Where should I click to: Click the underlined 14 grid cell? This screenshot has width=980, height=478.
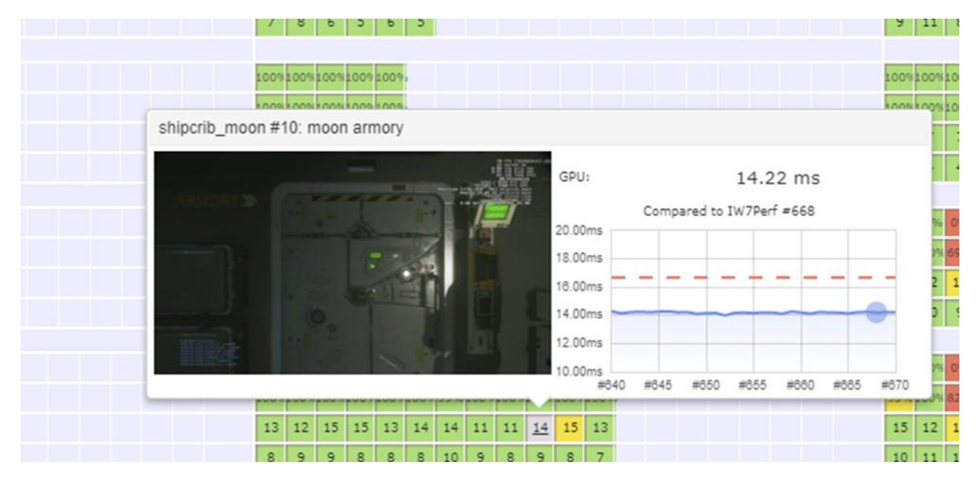540,428
